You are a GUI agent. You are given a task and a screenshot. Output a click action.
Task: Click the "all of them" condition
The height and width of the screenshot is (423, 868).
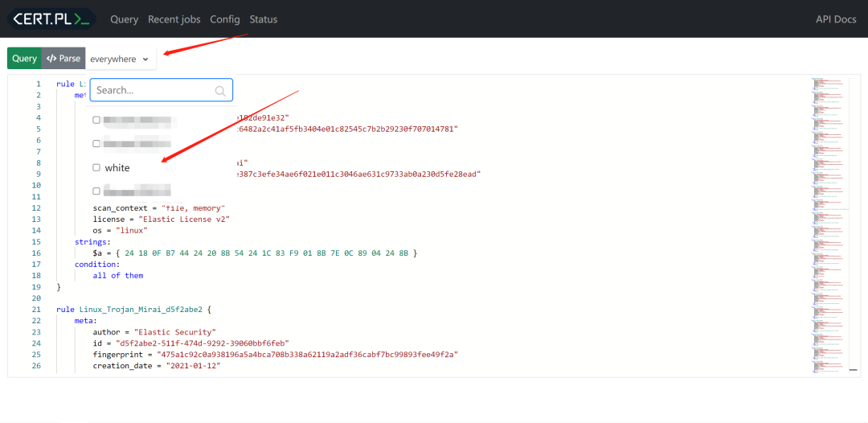click(118, 275)
